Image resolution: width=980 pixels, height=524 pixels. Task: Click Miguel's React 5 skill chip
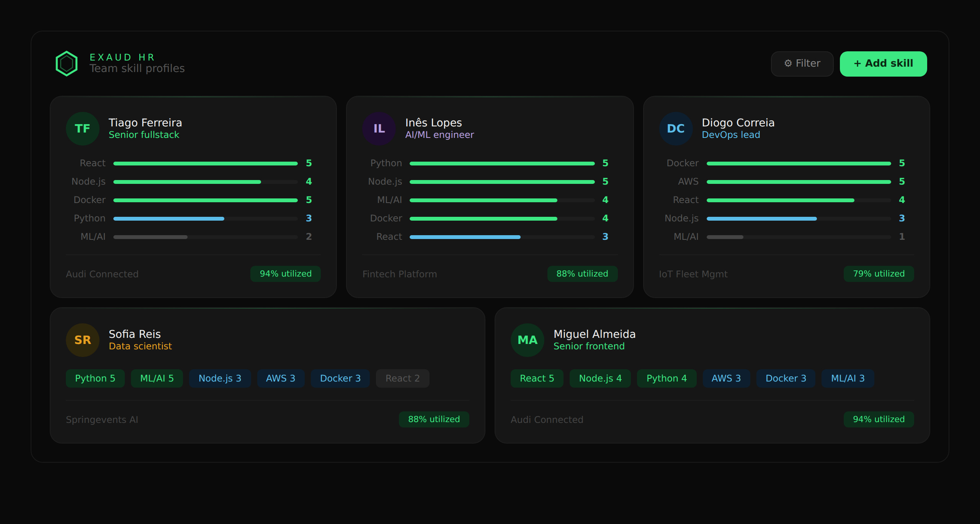[537, 378]
